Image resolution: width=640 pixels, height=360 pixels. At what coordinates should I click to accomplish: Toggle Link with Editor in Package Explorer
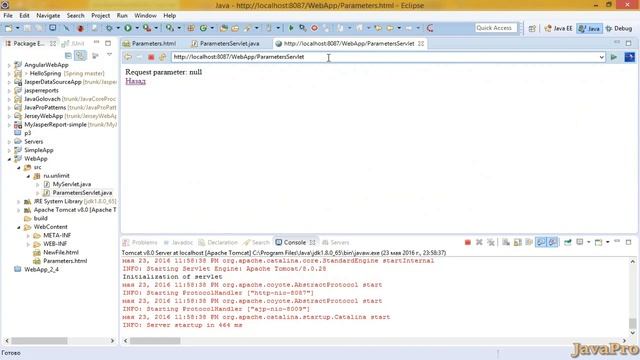tap(80, 56)
